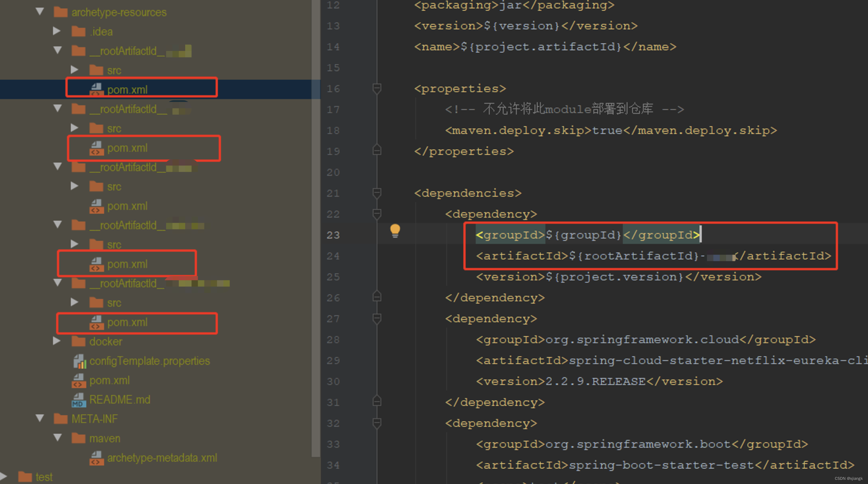Click the opening properties tag on line 16
This screenshot has height=484, width=868.
tap(460, 89)
